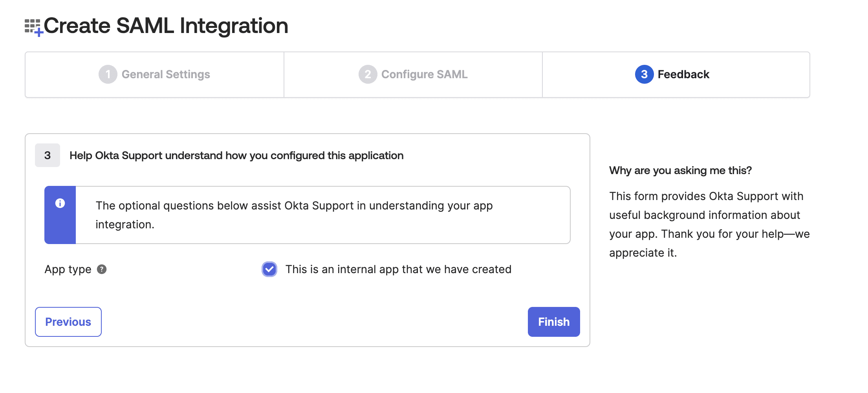Click the Create SAML Integration heading
Image resolution: width=868 pixels, height=393 pixels.
click(x=166, y=26)
